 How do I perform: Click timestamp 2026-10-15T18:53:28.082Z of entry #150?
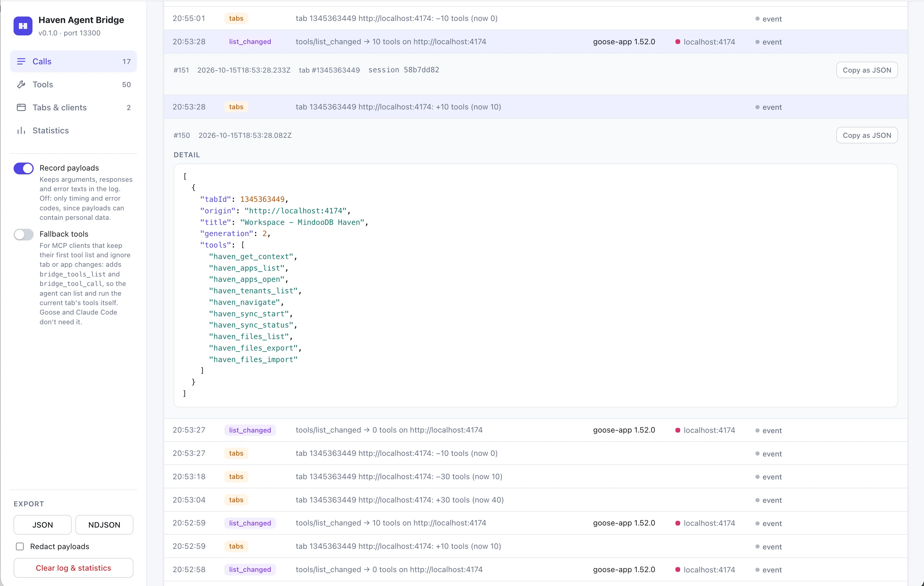coord(245,135)
